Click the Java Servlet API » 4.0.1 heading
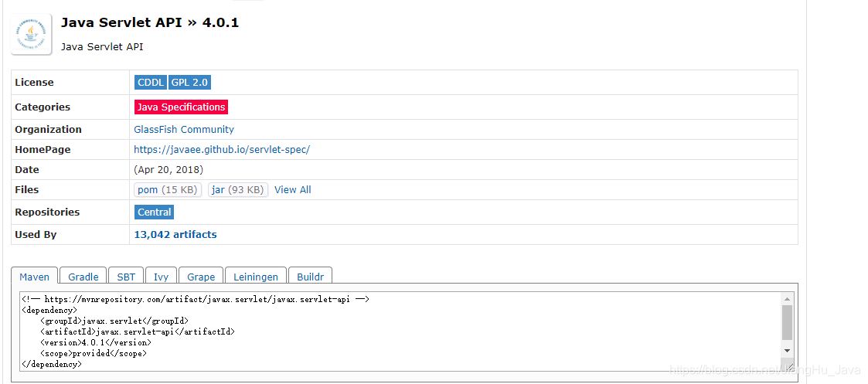The image size is (868, 384). [149, 22]
